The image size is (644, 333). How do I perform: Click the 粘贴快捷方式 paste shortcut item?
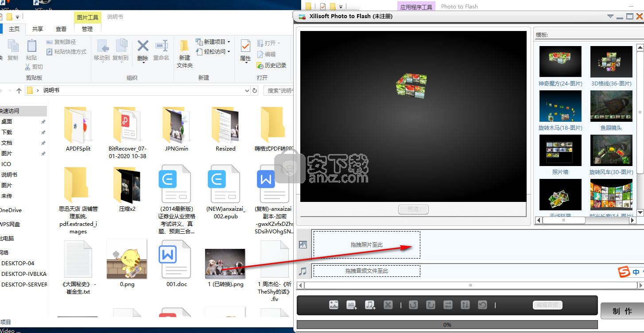point(66,52)
